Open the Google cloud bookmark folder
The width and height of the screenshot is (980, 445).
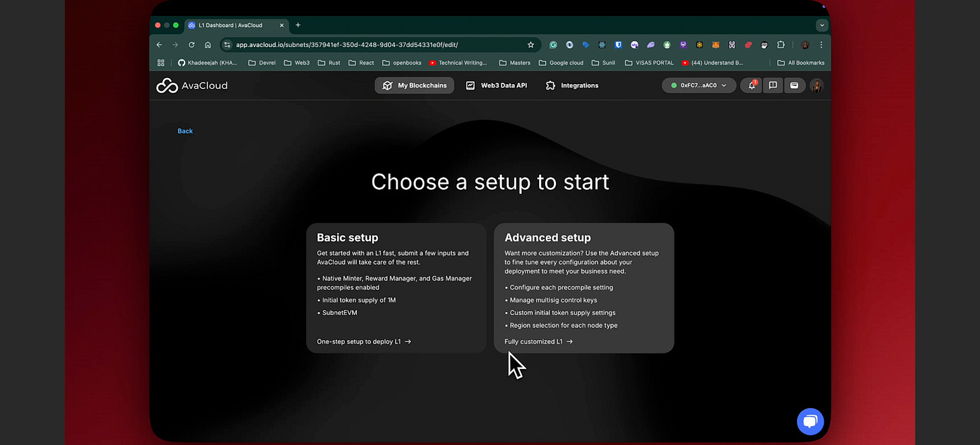(561, 63)
